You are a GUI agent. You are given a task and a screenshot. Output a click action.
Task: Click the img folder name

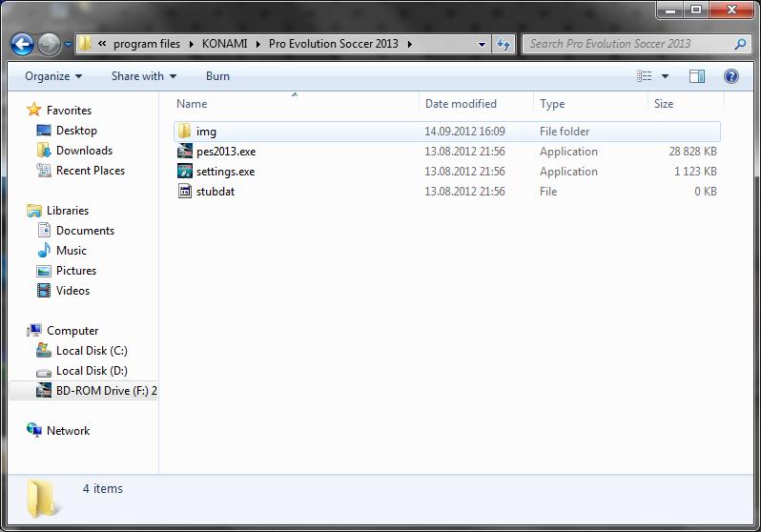click(x=206, y=132)
